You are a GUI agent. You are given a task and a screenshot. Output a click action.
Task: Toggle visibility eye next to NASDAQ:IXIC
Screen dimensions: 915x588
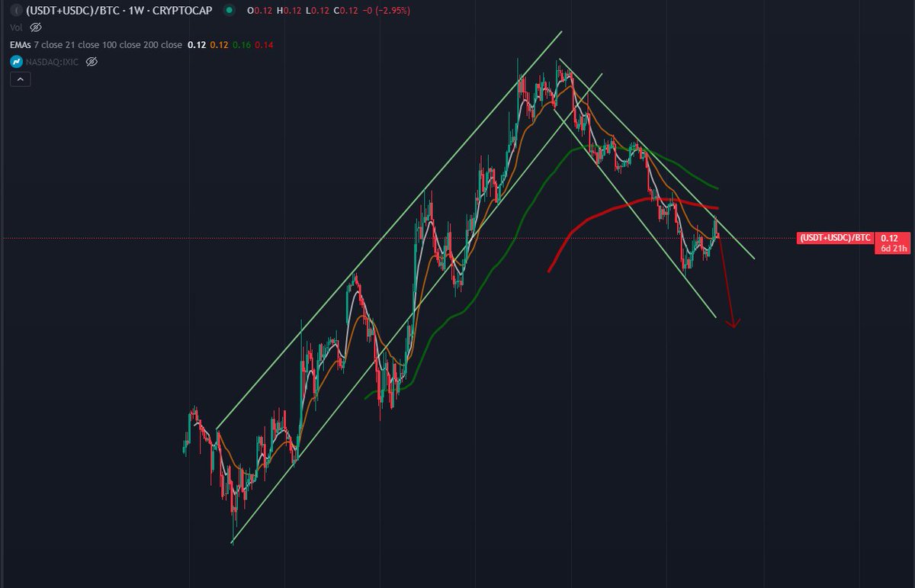pyautogui.click(x=92, y=61)
